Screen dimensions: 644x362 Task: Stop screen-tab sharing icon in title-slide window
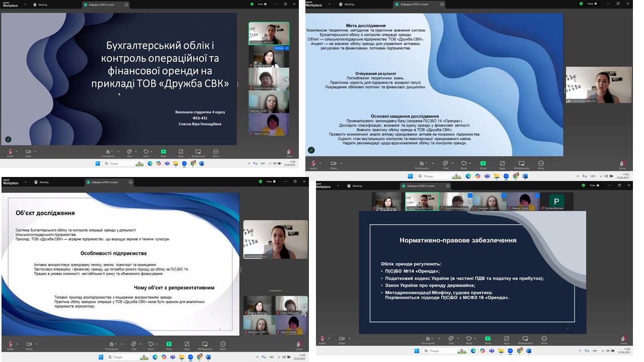[126, 5]
